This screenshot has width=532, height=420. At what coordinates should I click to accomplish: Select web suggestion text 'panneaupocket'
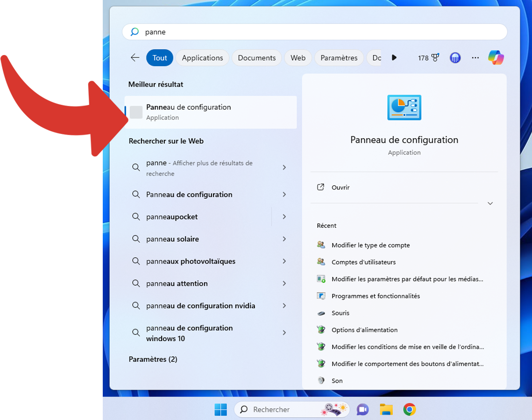172,217
